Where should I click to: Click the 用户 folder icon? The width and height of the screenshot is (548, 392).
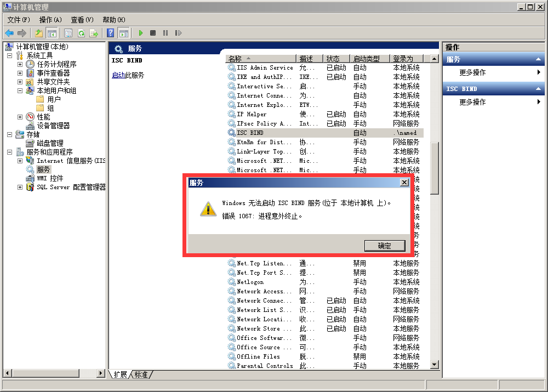pos(40,99)
